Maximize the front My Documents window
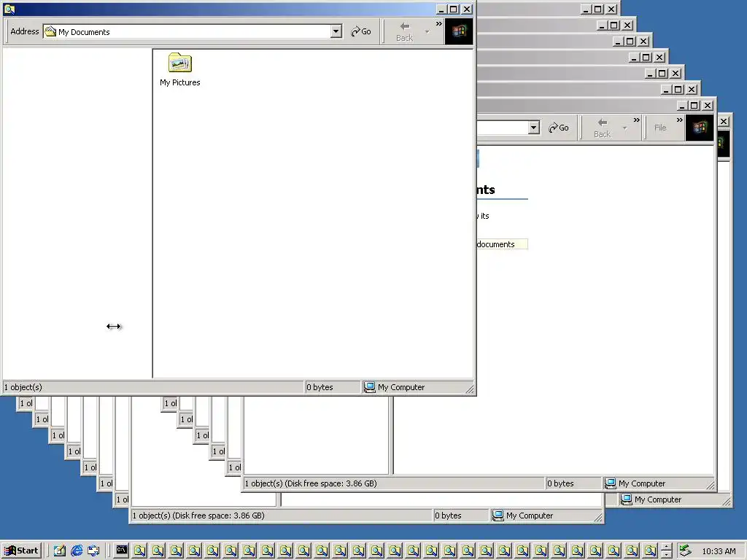This screenshot has width=747, height=560. click(x=454, y=9)
